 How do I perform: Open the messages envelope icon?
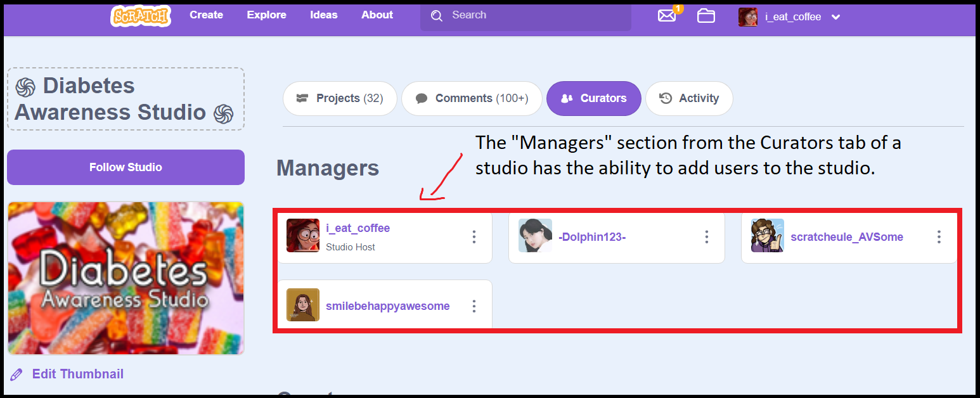(667, 16)
